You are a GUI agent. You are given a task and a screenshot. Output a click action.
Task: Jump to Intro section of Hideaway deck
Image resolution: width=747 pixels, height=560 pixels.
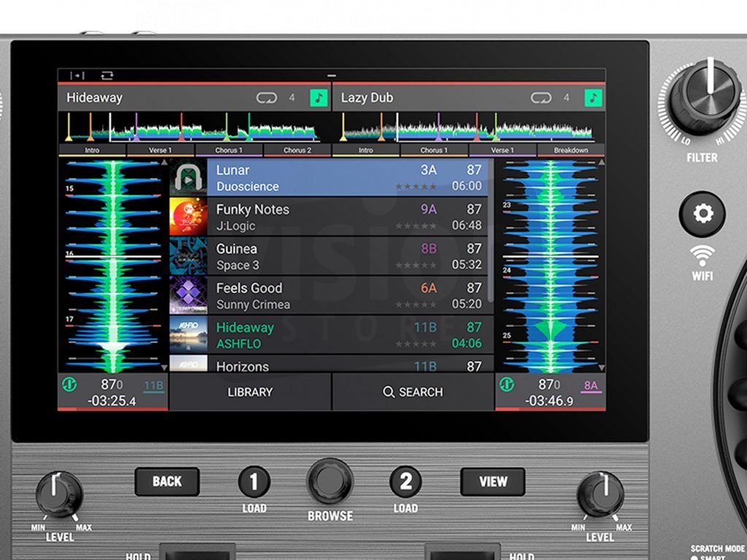[x=92, y=150]
